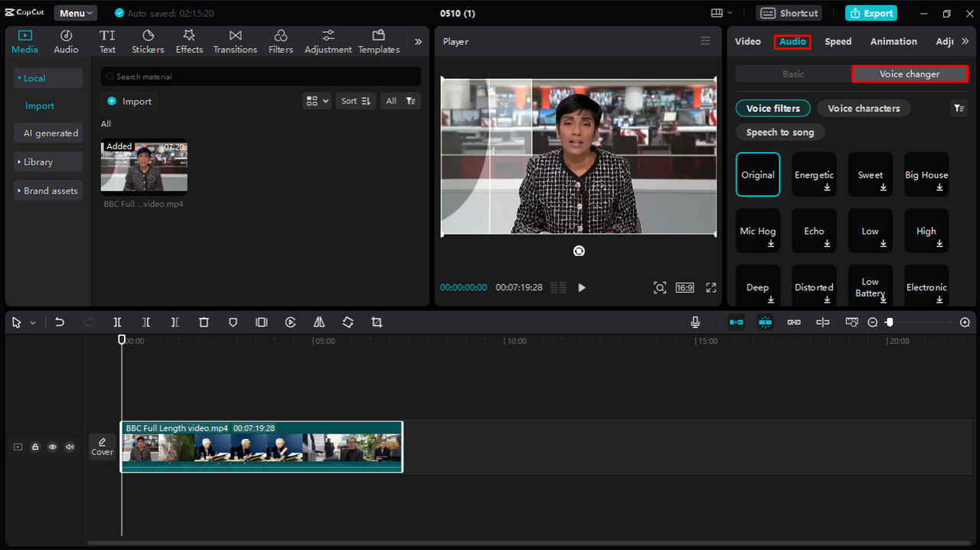This screenshot has height=550, width=980.
Task: Open the Sort dropdown in media panel
Action: 356,101
